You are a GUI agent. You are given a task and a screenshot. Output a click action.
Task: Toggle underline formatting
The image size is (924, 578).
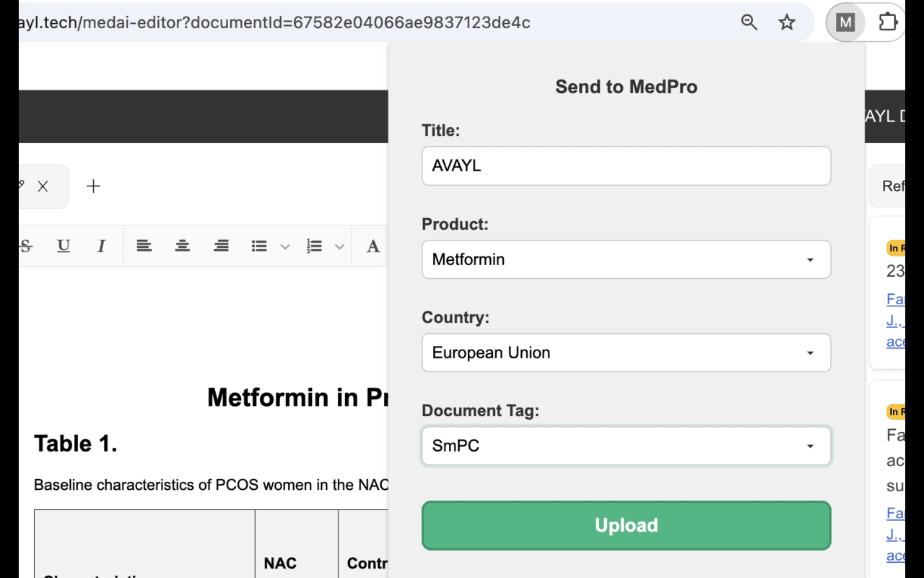click(x=64, y=246)
